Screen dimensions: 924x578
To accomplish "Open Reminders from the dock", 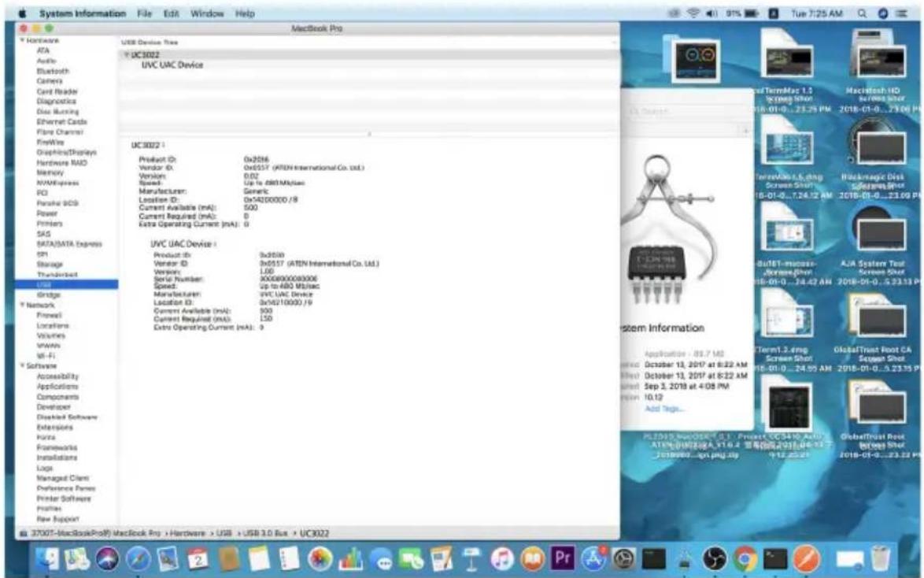I will [289, 558].
